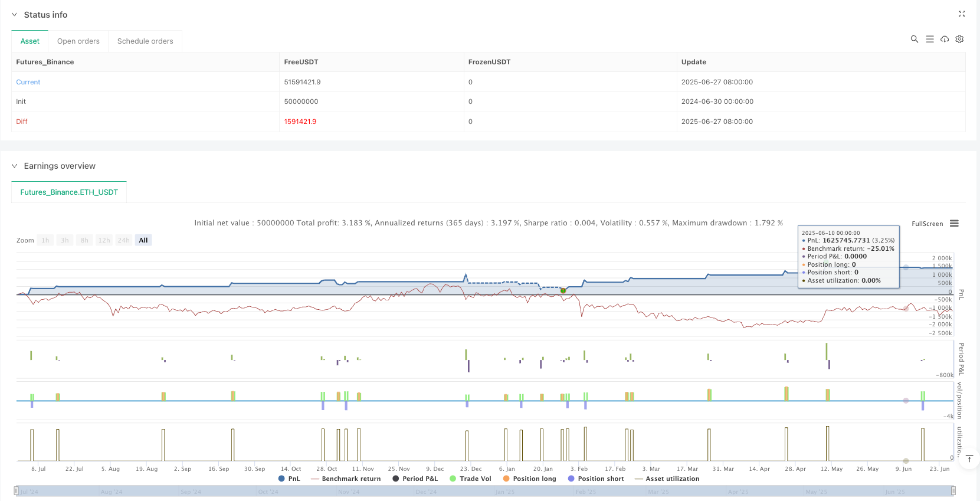Click the cloud download icon
This screenshot has height=501, width=980.
(945, 39)
